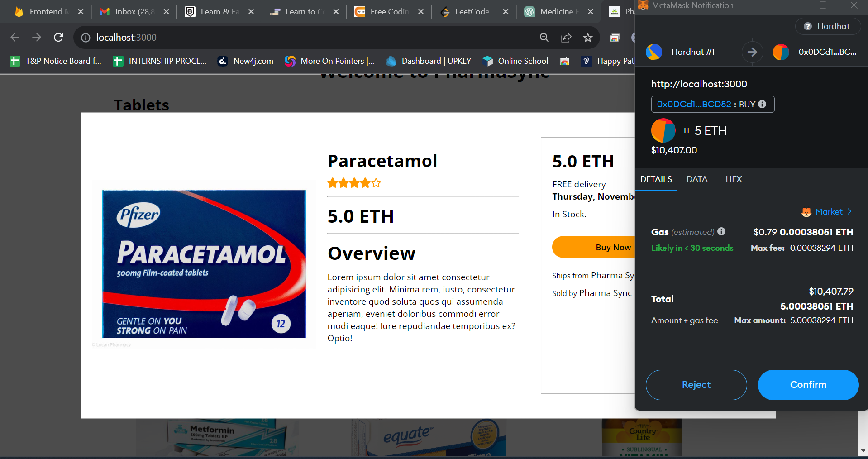Open More On Pointers bookmark
Viewport: 868px width, 459px height.
point(329,61)
